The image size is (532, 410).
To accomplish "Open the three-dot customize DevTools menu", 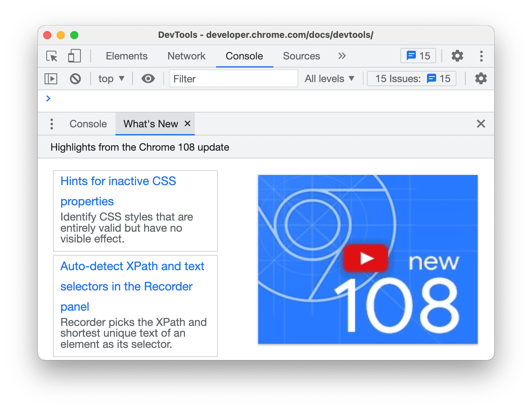I will (481, 56).
